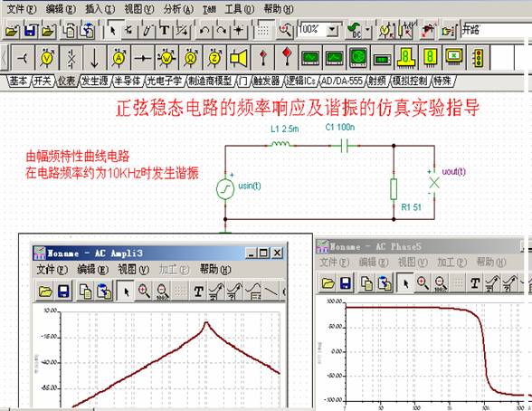Switch to the 触发器 component tab
The image size is (532, 411).
click(x=267, y=81)
